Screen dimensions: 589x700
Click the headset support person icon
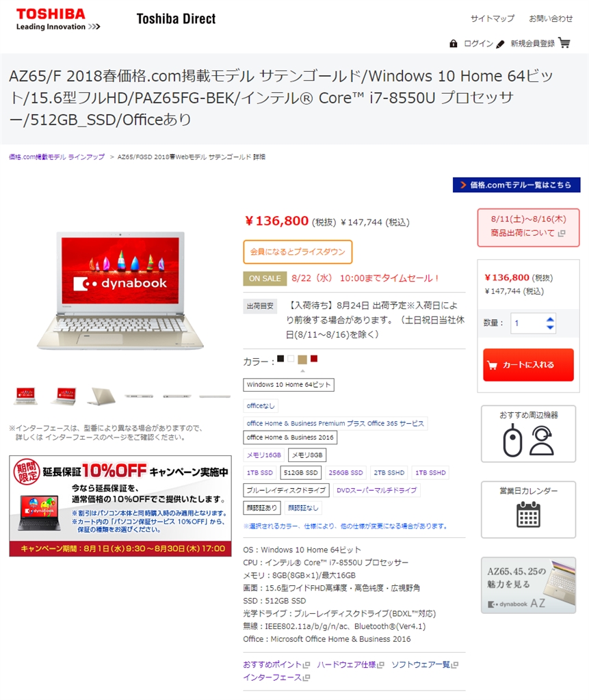coord(541,440)
